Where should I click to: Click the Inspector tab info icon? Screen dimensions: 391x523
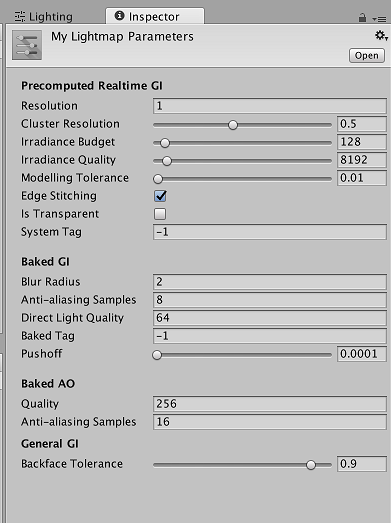pos(119,15)
